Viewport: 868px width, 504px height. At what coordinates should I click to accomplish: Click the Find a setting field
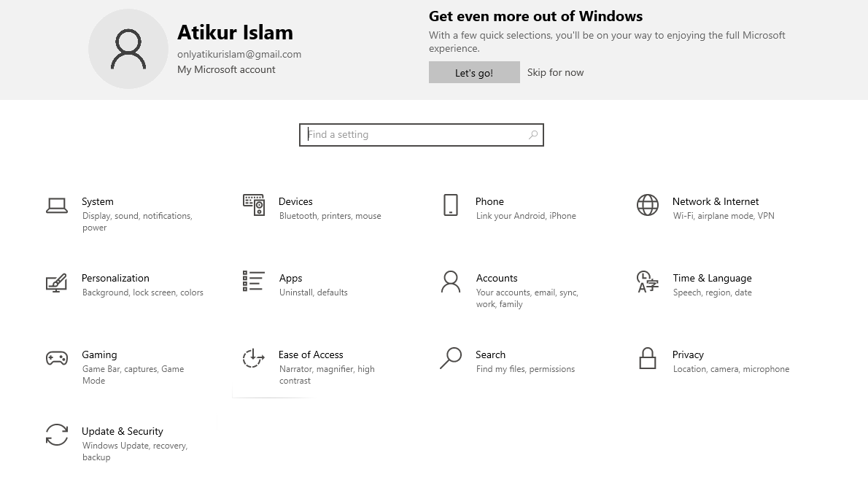408,135
